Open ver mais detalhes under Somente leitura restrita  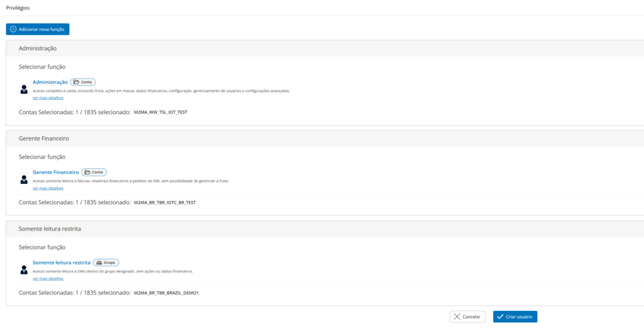(48, 279)
